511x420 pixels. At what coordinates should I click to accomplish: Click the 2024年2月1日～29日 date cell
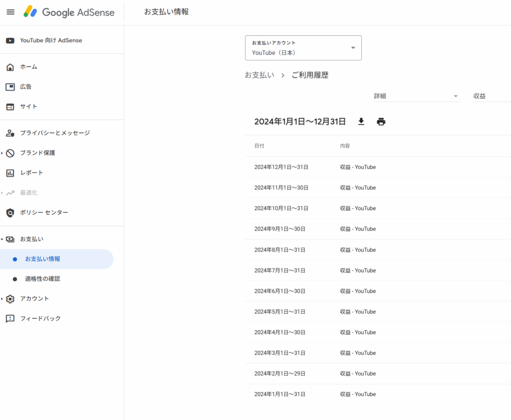click(x=279, y=374)
